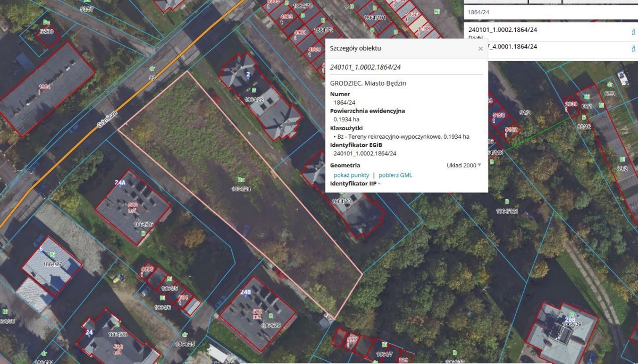Click parcel label 1864/22 near building 2
638x364 pixels.
(254, 99)
